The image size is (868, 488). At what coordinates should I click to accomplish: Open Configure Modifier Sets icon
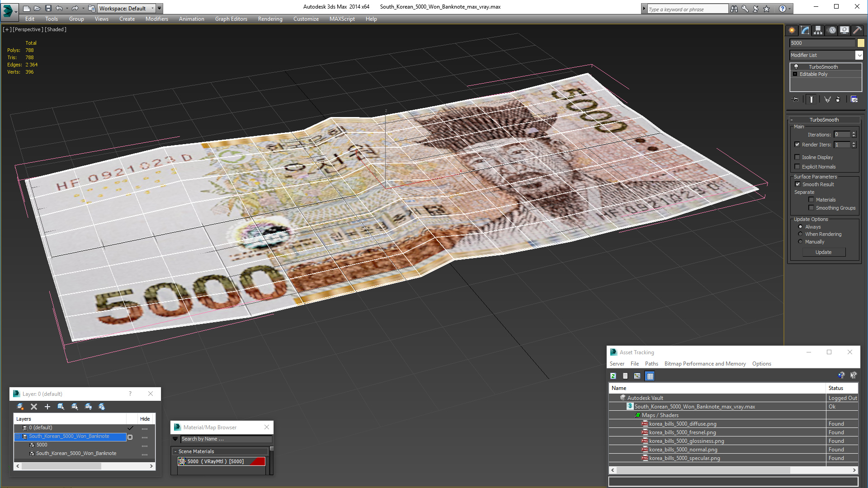[x=854, y=99]
